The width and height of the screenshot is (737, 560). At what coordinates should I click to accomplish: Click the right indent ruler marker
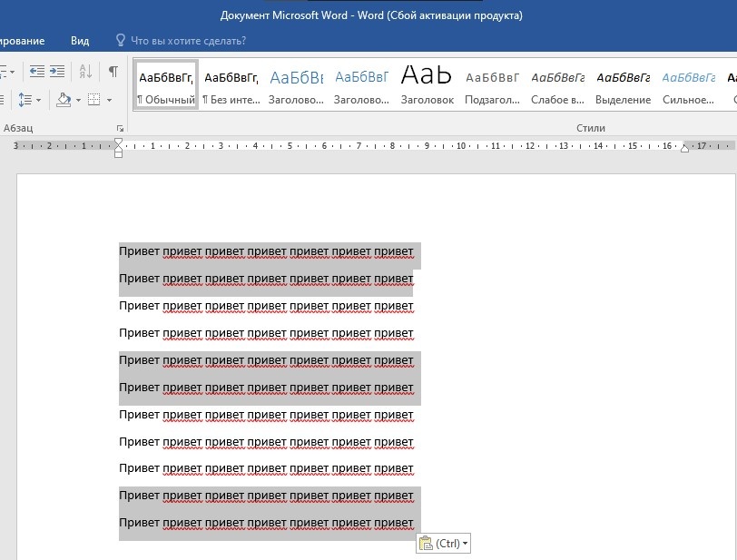click(685, 149)
